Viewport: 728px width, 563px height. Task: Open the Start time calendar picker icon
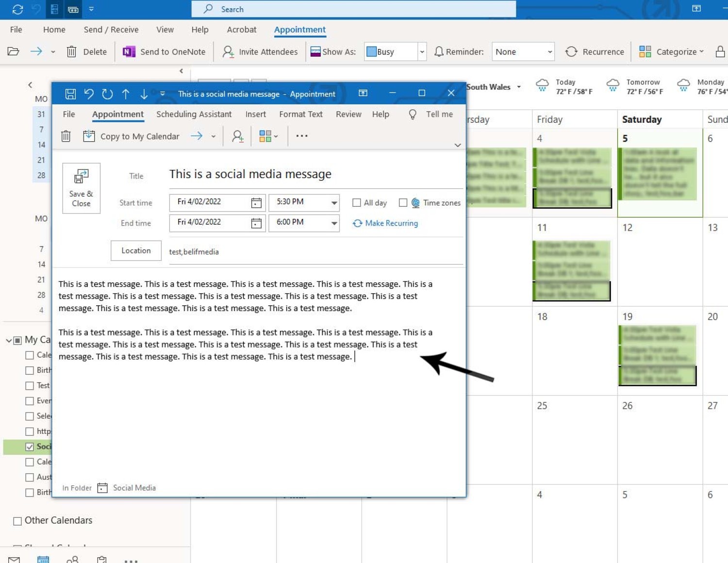[x=256, y=203]
